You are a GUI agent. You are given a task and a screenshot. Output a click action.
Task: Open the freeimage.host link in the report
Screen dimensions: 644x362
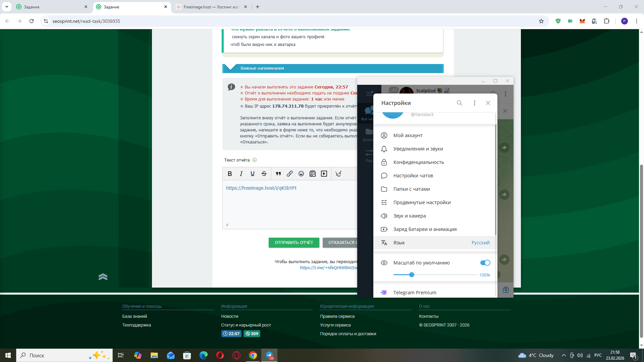(261, 188)
